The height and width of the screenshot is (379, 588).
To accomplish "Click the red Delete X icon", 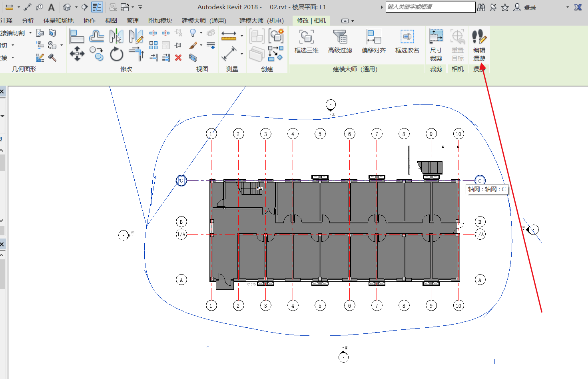I will 178,58.
